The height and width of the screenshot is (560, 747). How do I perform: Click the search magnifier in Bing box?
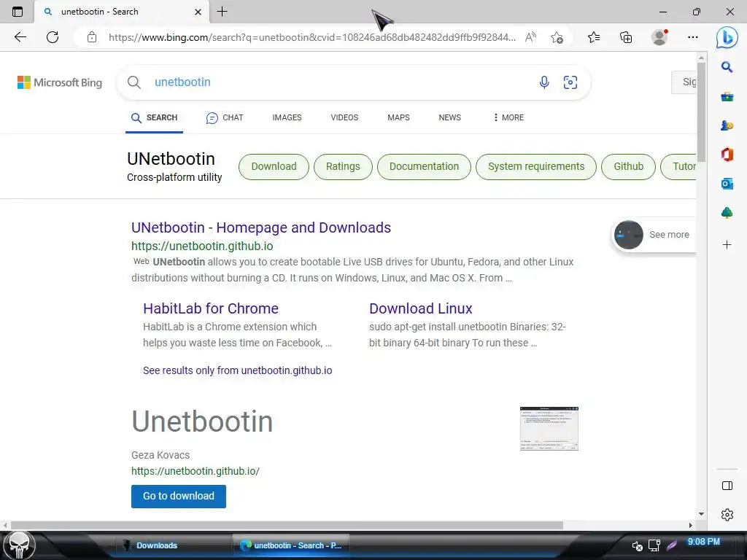[x=134, y=82]
